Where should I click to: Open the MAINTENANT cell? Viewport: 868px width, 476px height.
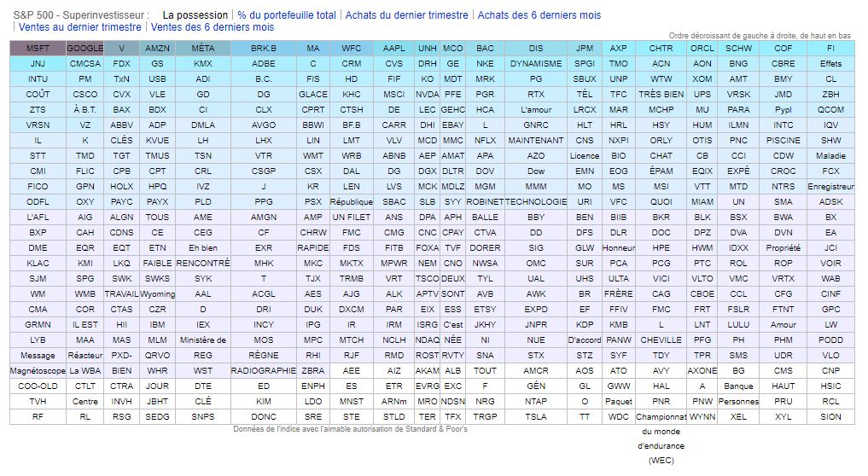click(536, 141)
